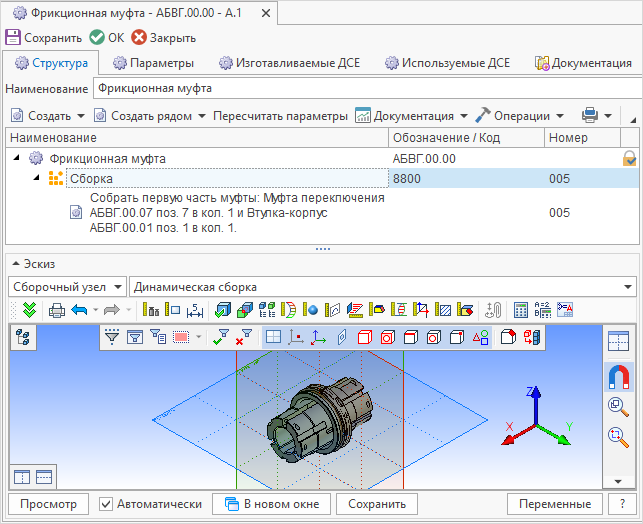This screenshot has width=643, height=524.
Task: Click the blue cube with green check icon
Action: click(223, 310)
